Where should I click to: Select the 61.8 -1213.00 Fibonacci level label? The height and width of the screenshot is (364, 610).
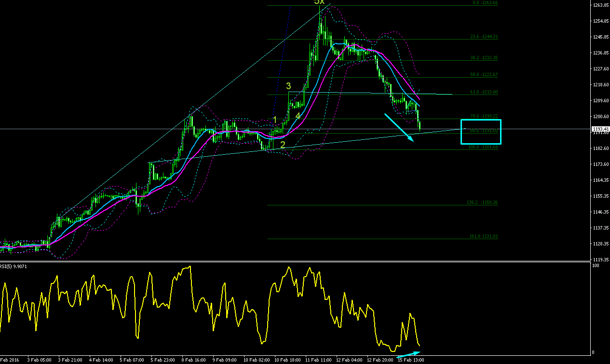point(484,92)
